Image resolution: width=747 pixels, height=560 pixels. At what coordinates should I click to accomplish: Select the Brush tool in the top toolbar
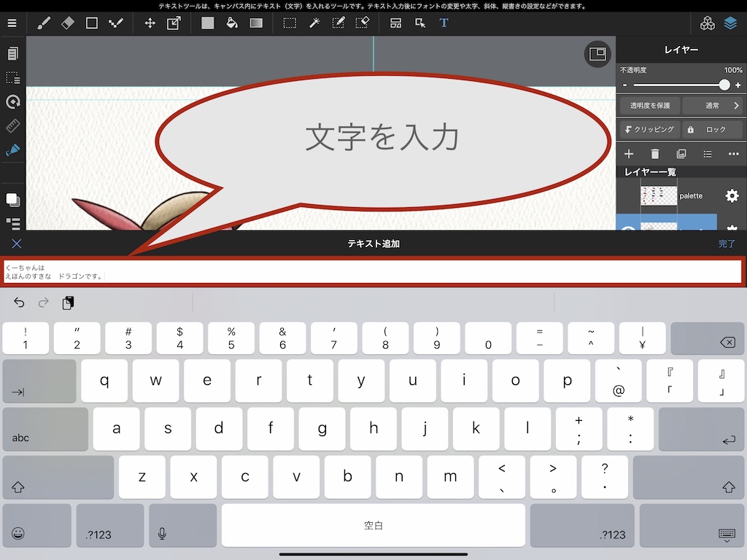pos(44,23)
